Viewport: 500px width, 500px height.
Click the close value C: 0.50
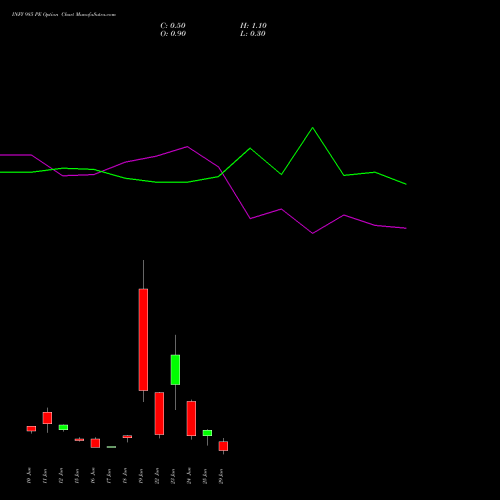coord(173,26)
